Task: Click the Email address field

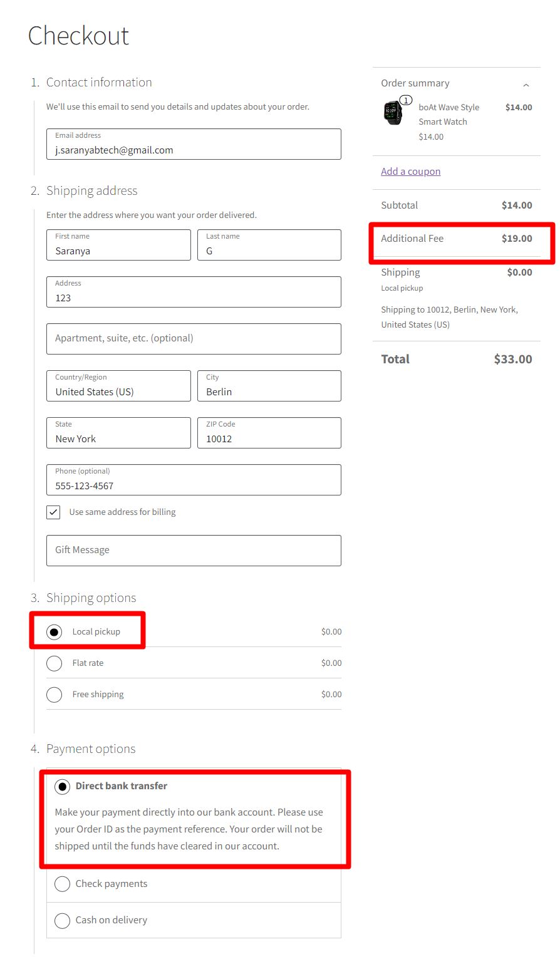Action: [x=194, y=144]
